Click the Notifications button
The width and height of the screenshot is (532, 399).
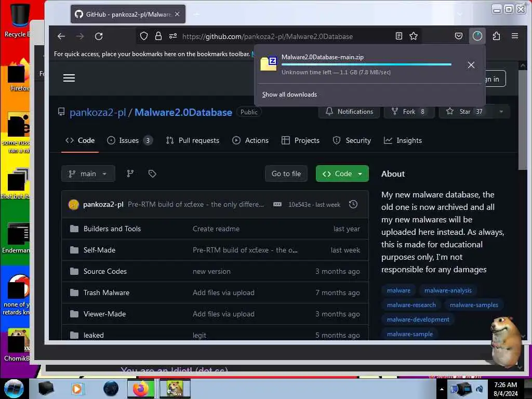349,112
